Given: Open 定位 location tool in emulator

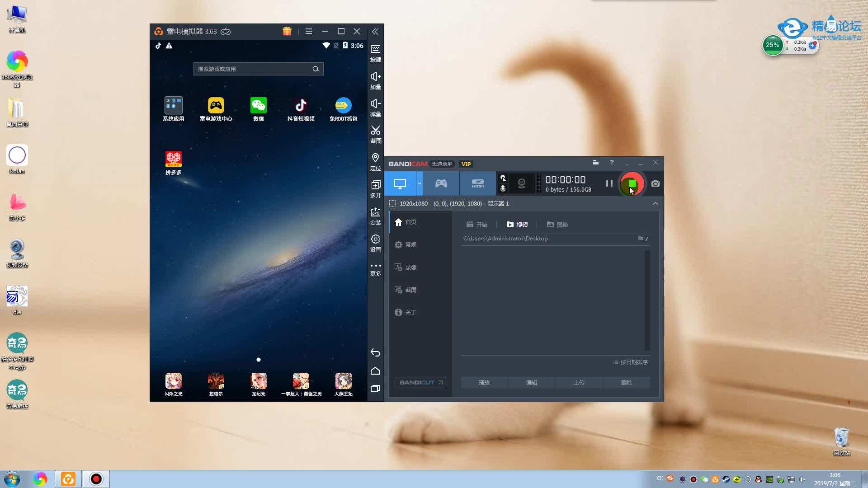Looking at the screenshot, I should [375, 162].
